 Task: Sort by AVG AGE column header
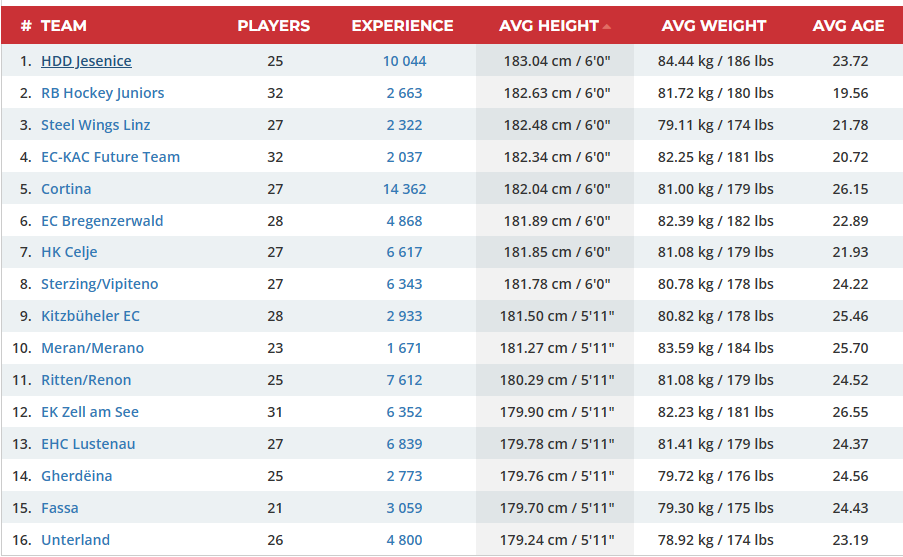coord(848,26)
